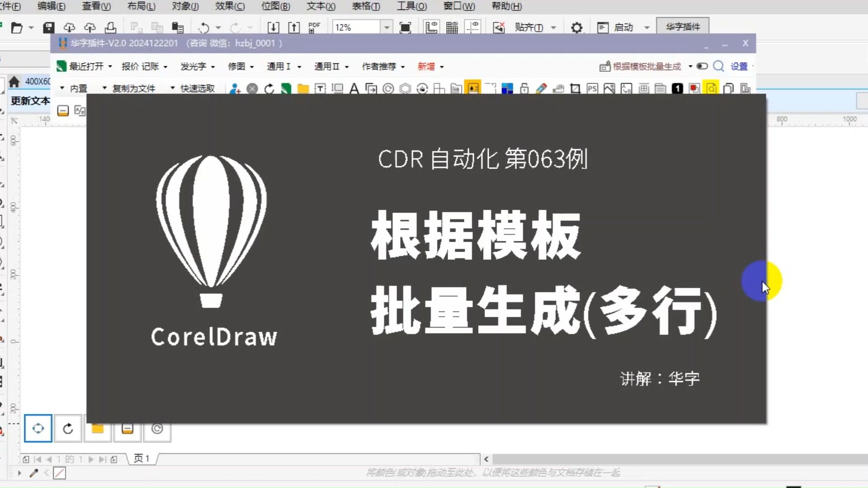Viewport: 868px width, 488px height.
Task: Expand the 贴齐(T) dropdown
Action: (x=553, y=28)
